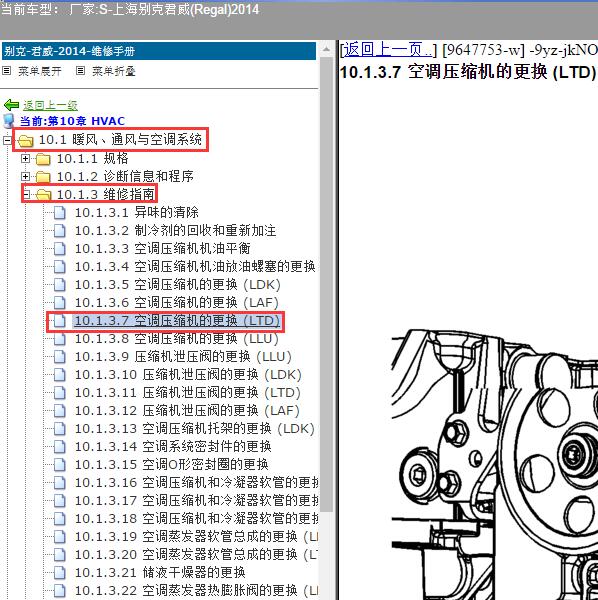The height and width of the screenshot is (600, 598).
Task: Click the 返回上一级 link
Action: (x=50, y=105)
